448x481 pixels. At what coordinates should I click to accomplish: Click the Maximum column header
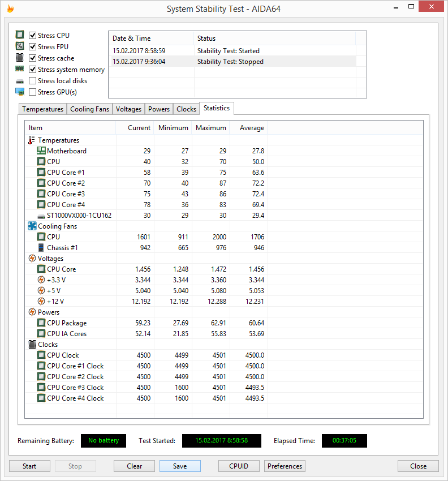pyautogui.click(x=211, y=128)
